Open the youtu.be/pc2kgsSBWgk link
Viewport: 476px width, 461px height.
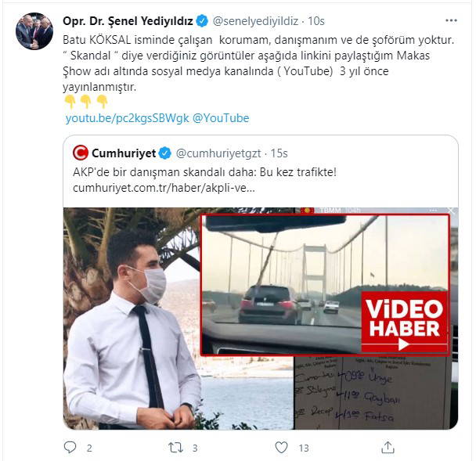[x=126, y=118]
